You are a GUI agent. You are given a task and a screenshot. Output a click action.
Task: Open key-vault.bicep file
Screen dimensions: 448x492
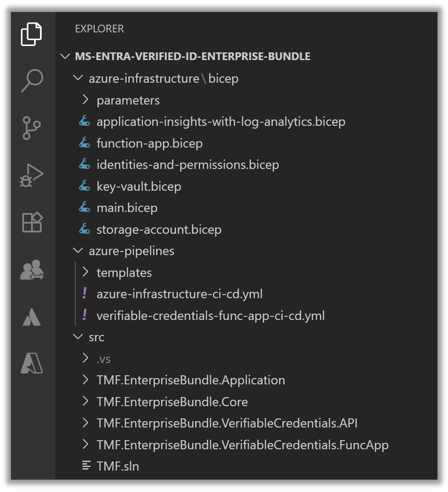(x=139, y=187)
